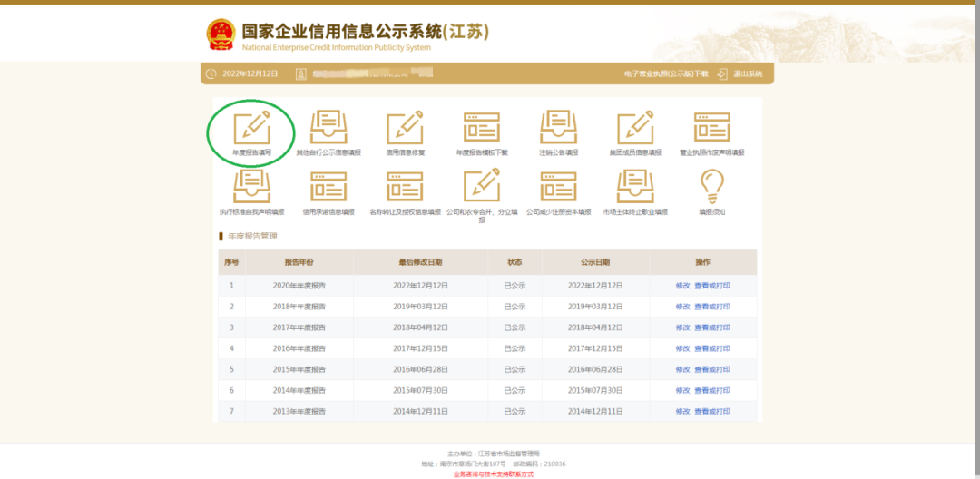Viewport: 980px width, 479px height.
Task: Click 集团成员信息填报 icon
Action: coord(635,128)
